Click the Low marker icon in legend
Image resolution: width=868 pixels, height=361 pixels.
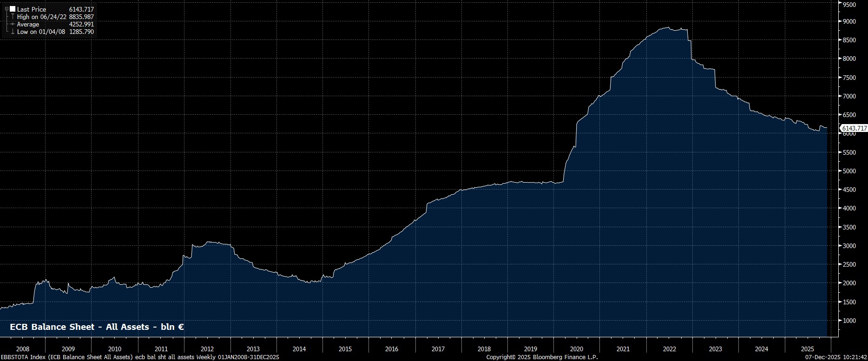click(13, 32)
